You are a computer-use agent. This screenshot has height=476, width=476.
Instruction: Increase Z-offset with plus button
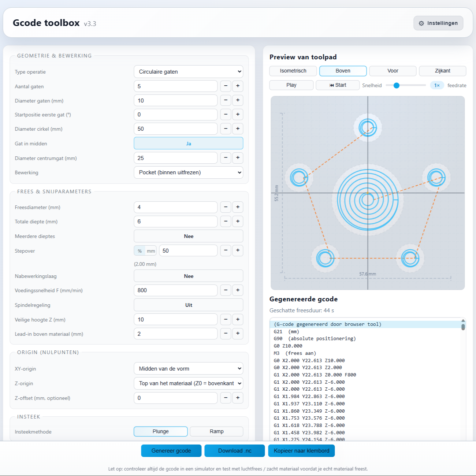tap(238, 398)
